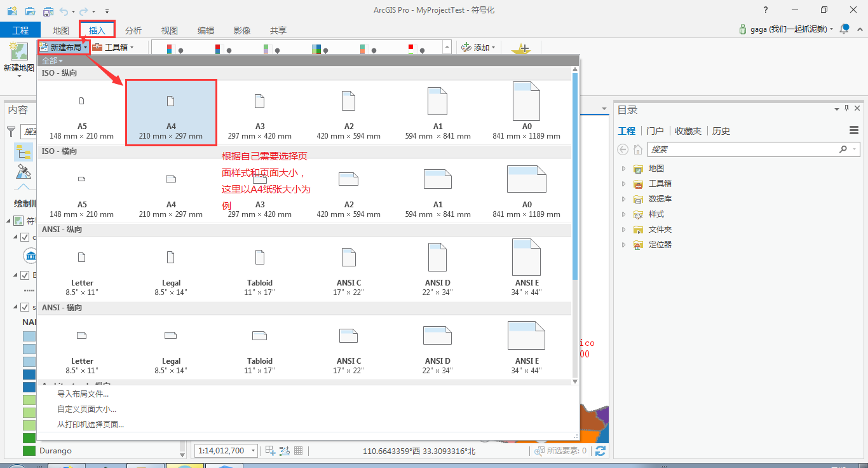Switch to the Share (共享) ribbon tab

tap(278, 30)
